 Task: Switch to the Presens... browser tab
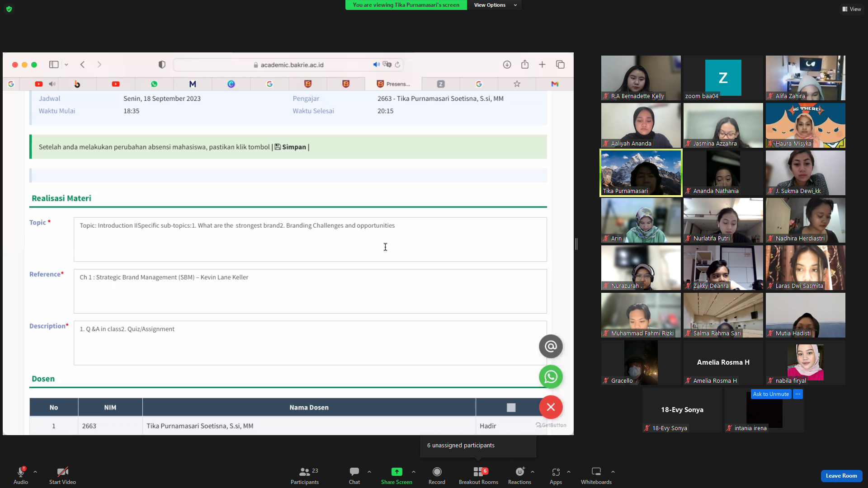pos(393,84)
